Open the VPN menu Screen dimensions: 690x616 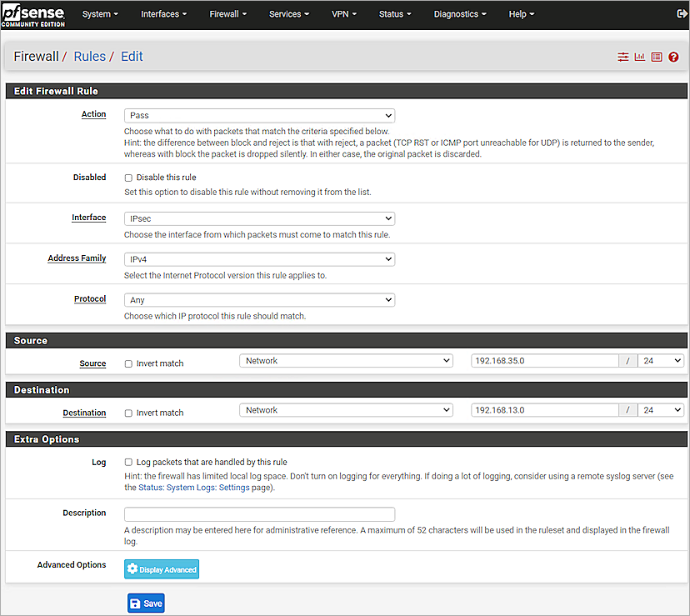coord(344,13)
